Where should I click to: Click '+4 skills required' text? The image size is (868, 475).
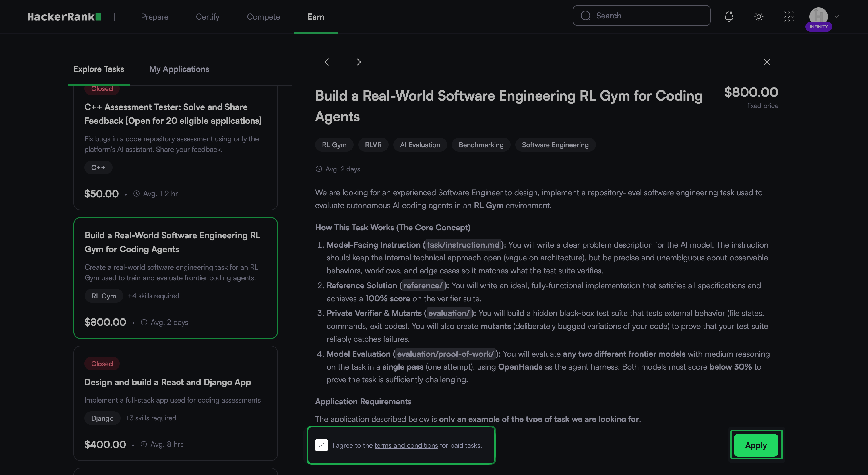(x=153, y=296)
